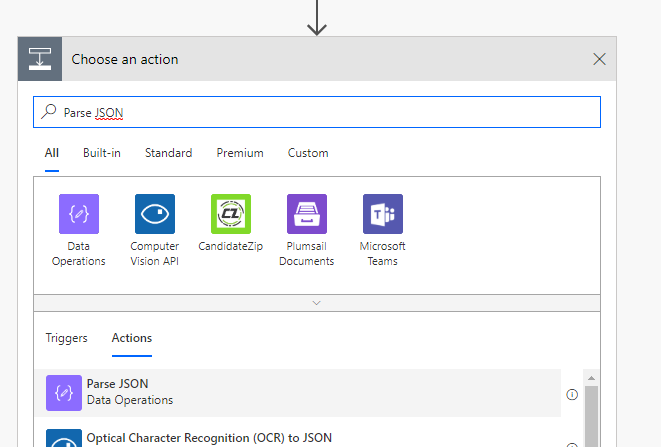This screenshot has height=447, width=661.
Task: Click the Parse JSON search field
Action: pos(330,113)
